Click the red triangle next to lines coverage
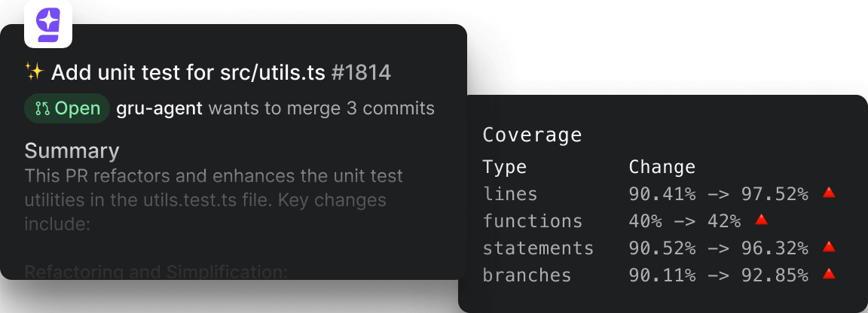This screenshot has height=313, width=868. 829,193
